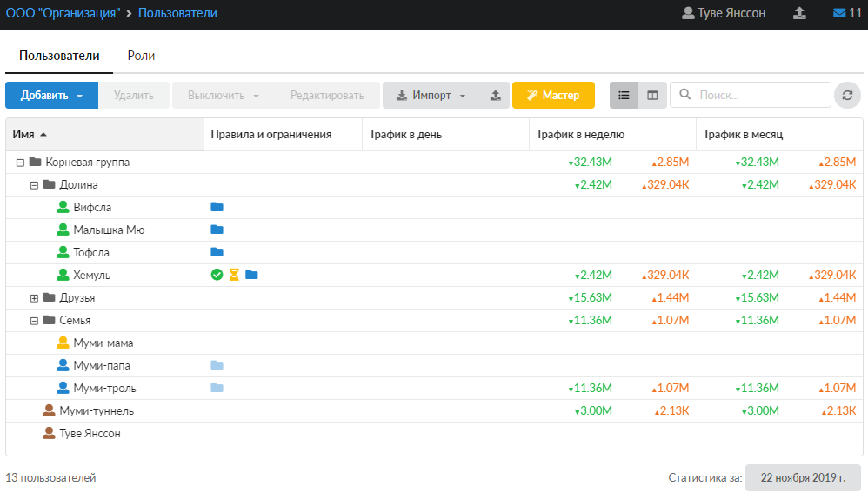Switch to list view mode
868x493 pixels.
click(624, 95)
